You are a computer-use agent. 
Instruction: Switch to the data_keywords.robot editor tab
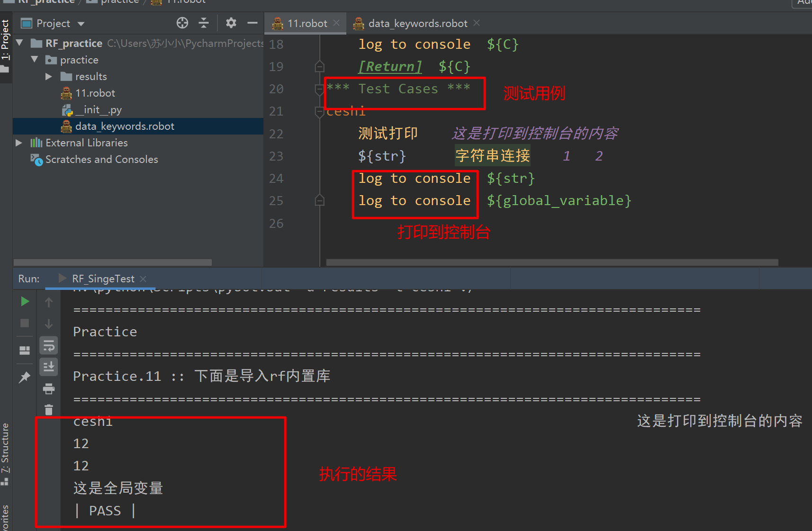coord(416,23)
